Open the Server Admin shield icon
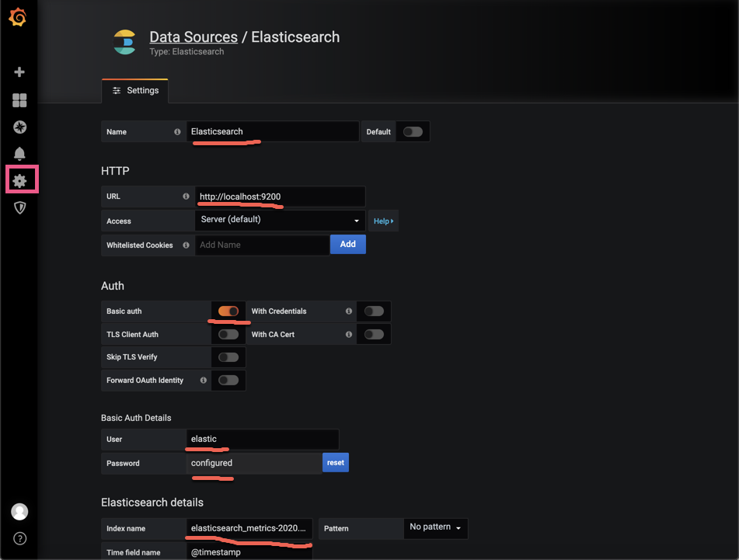The width and height of the screenshot is (739, 560). click(x=19, y=207)
